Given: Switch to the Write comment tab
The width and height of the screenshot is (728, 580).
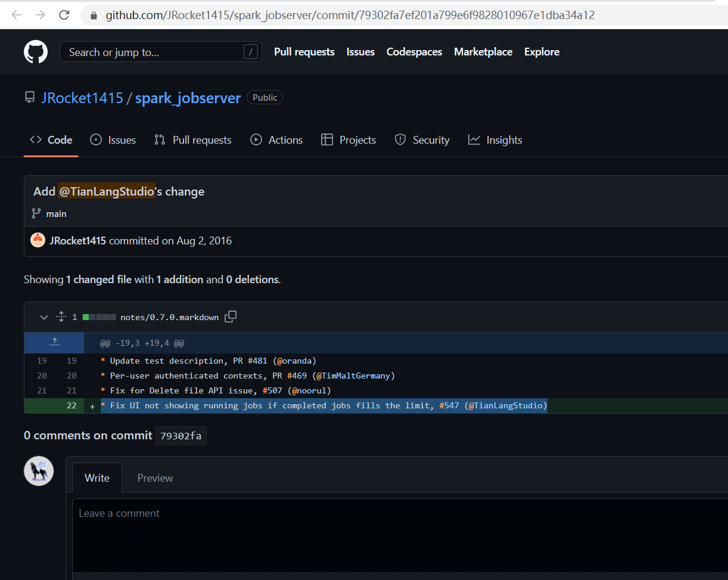Looking at the screenshot, I should click(97, 477).
